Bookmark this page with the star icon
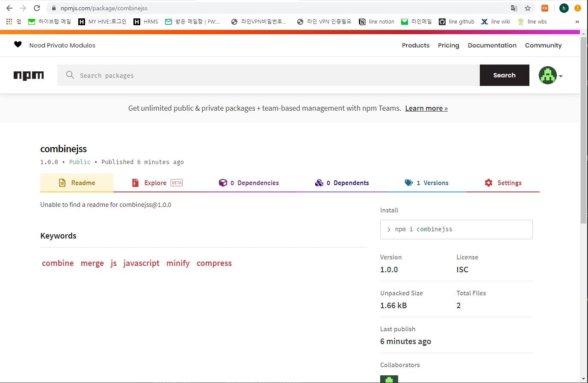This screenshot has height=383, width=588. [x=528, y=8]
